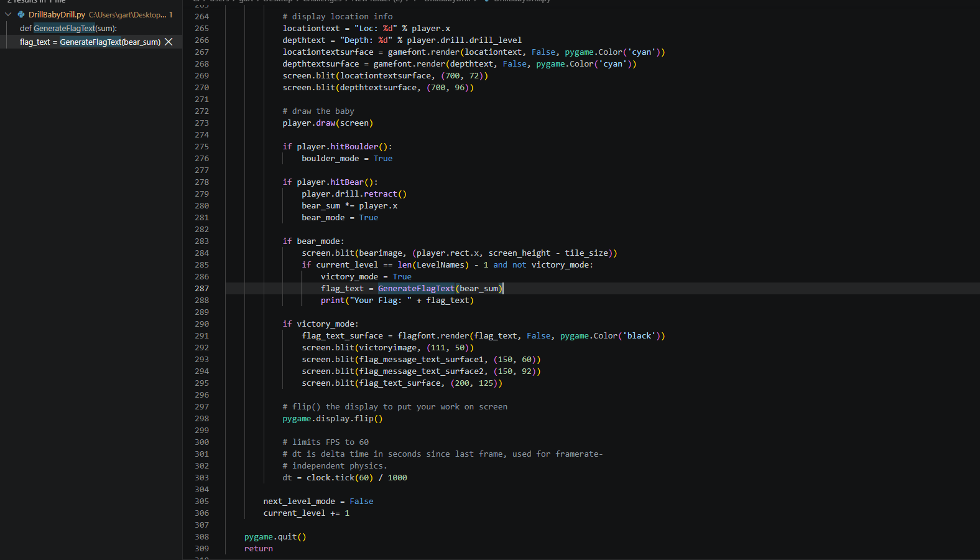Dismiss the flag_text search result with X
This screenshot has height=560, width=980.
[169, 42]
